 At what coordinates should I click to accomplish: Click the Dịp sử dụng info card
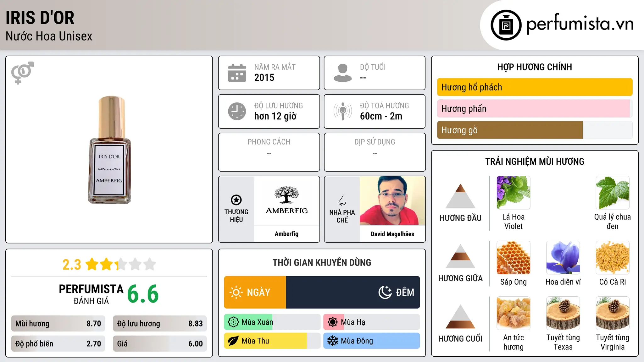[375, 152]
